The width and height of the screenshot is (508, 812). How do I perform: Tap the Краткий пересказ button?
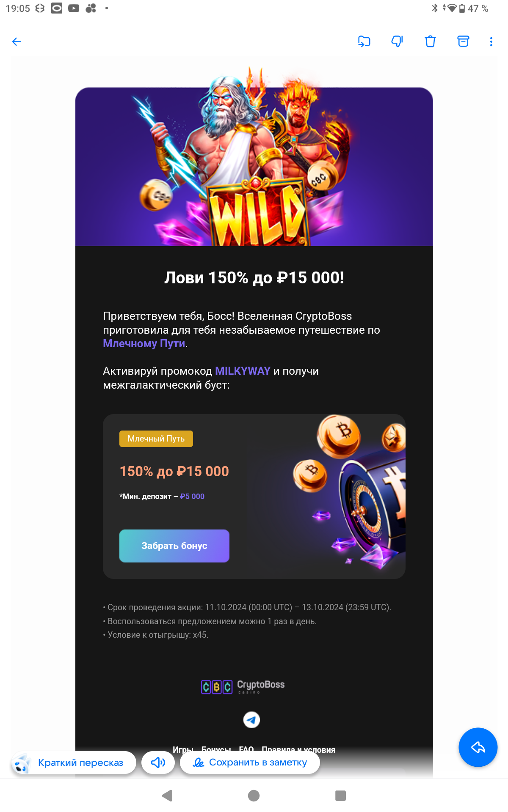coord(74,763)
